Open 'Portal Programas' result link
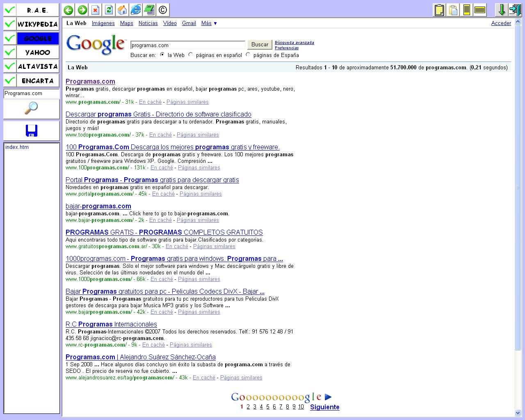 [x=152, y=180]
